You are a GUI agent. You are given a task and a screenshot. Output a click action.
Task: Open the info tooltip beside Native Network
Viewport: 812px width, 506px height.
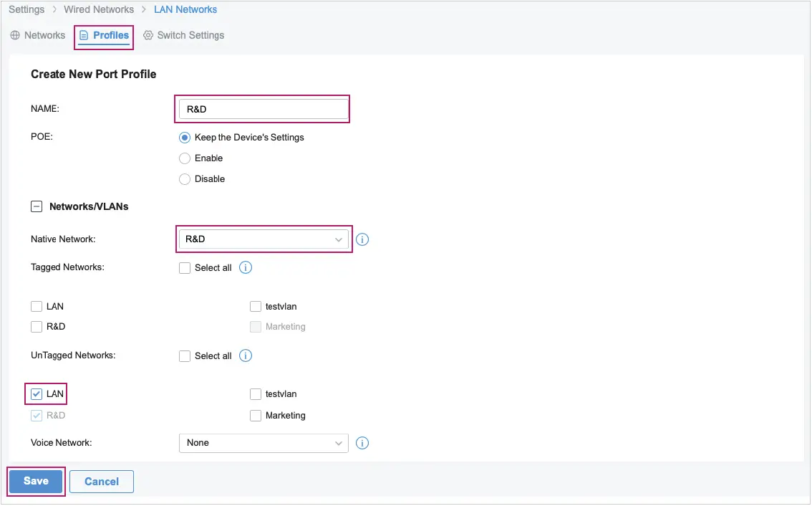pos(362,239)
